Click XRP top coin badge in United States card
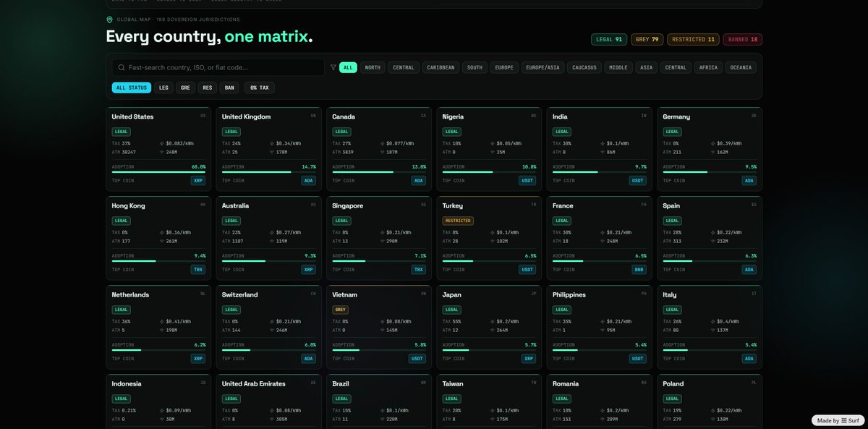 click(198, 180)
